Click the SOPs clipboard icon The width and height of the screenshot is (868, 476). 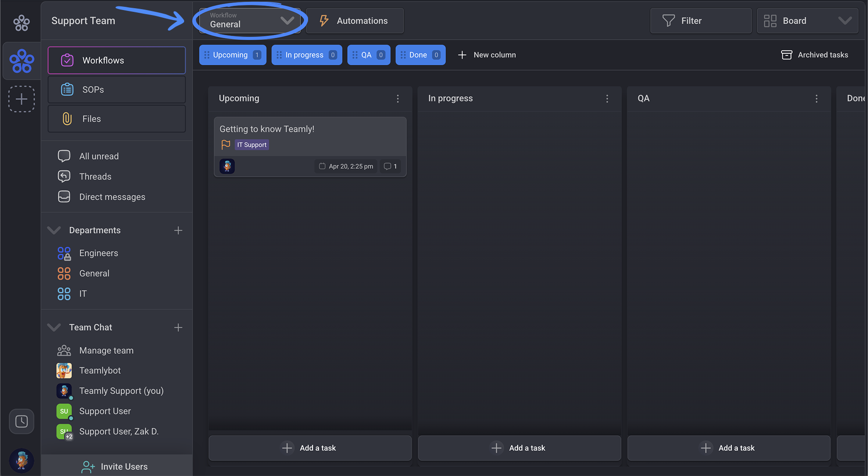(x=67, y=89)
